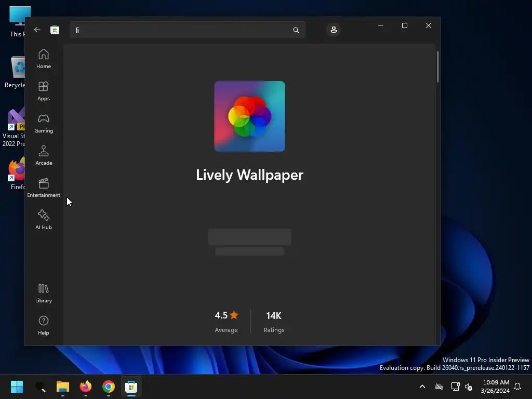Open AI Hub in Store sidebar
532x399 pixels.
pyautogui.click(x=44, y=220)
